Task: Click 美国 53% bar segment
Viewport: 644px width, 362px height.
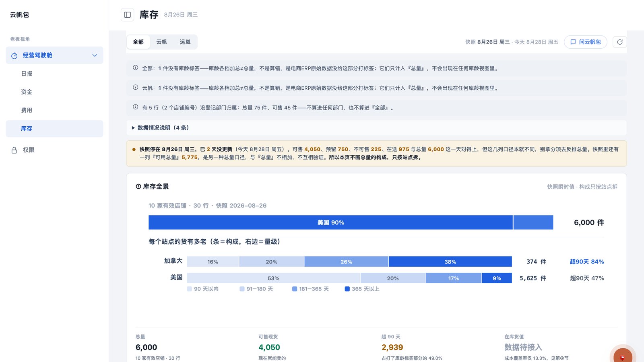Action: coord(274,278)
